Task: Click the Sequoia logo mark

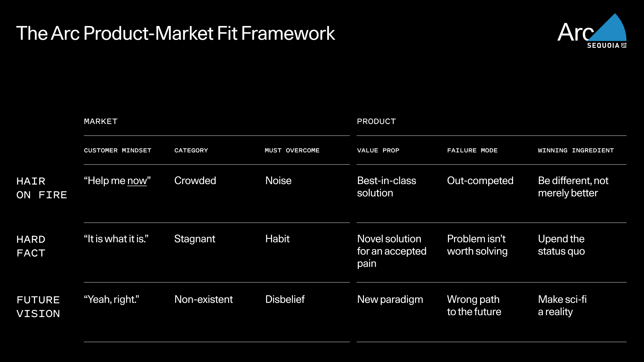Action: (x=624, y=45)
